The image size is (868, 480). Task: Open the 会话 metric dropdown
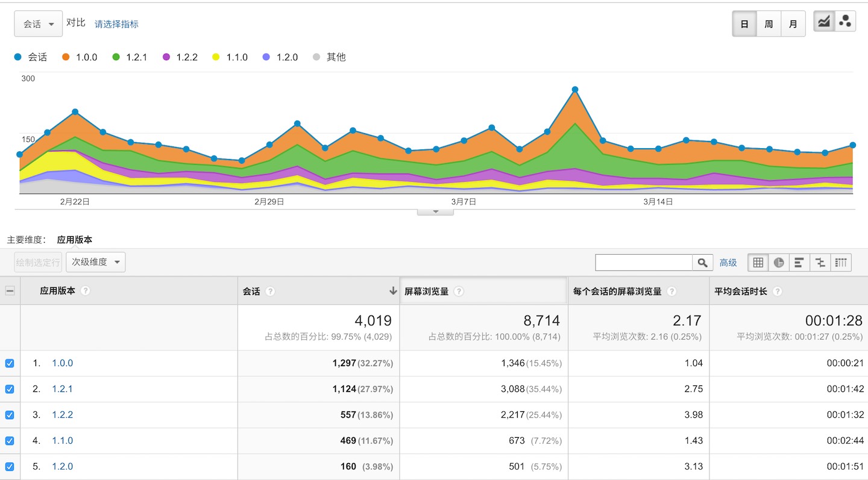[x=38, y=24]
